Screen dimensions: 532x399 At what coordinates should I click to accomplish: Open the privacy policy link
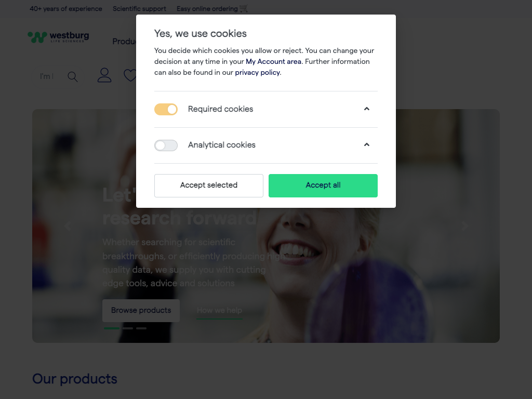257,73
